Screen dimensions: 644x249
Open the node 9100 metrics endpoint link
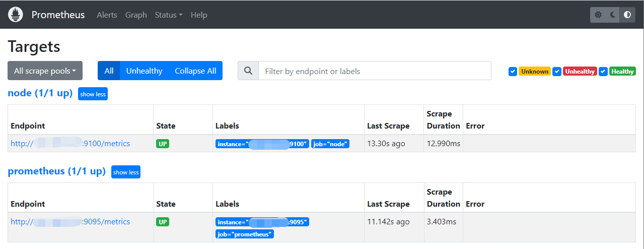[70, 144]
